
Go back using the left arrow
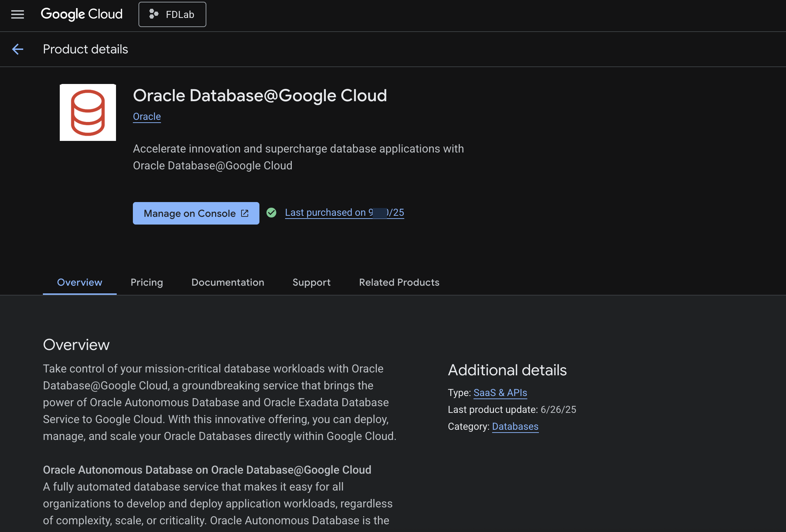pyautogui.click(x=18, y=49)
